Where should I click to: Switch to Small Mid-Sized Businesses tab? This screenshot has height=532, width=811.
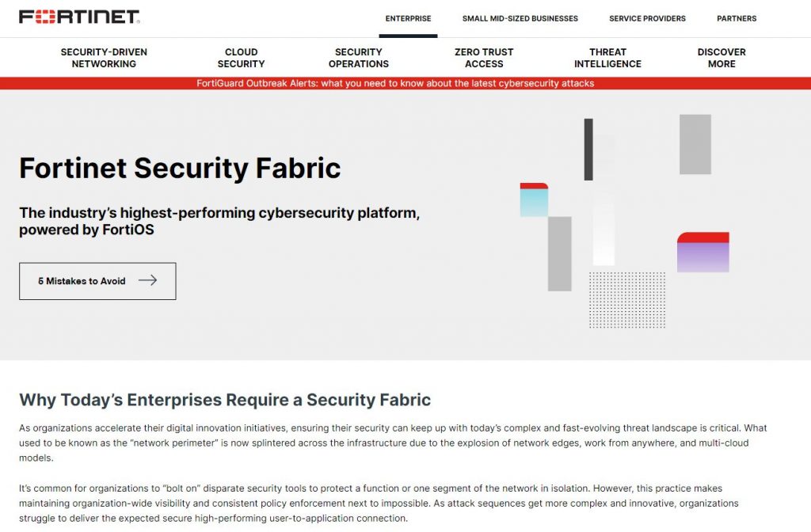[520, 18]
